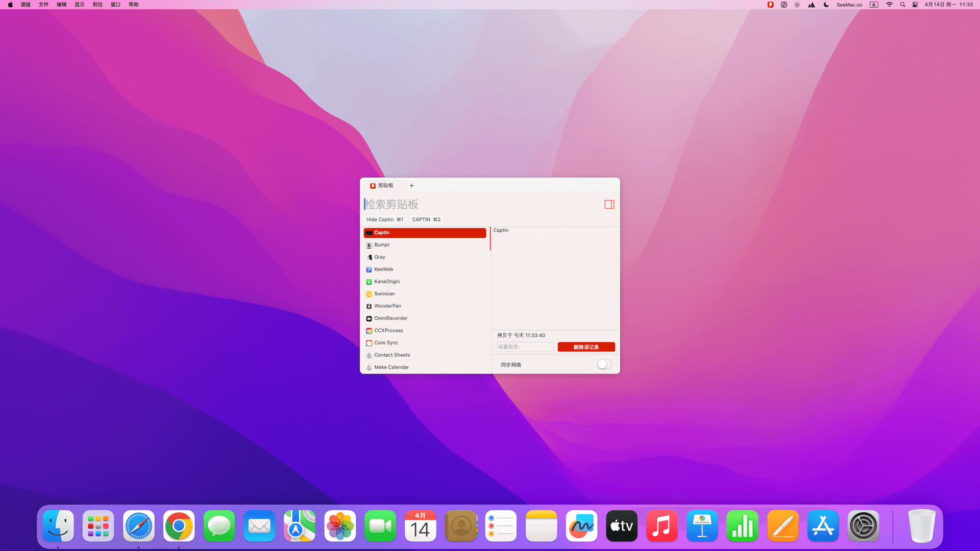The height and width of the screenshot is (551, 980).
Task: Open the red menu bar clipboard icon
Action: tap(770, 5)
